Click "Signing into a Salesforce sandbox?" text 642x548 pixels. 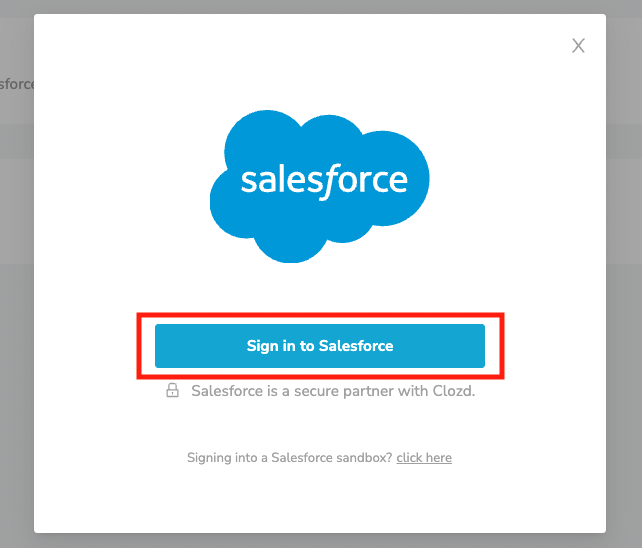[289, 458]
